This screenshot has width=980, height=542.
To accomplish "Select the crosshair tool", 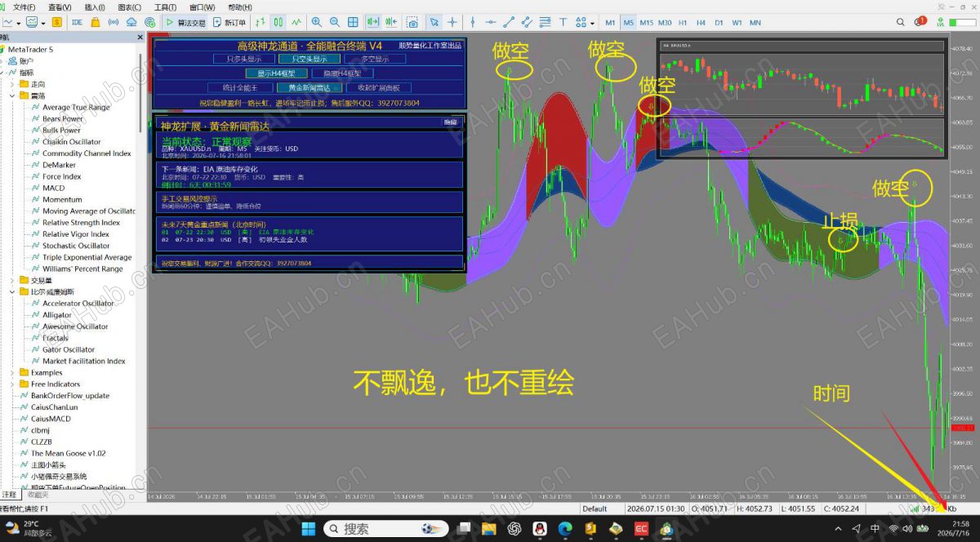I will (452, 22).
